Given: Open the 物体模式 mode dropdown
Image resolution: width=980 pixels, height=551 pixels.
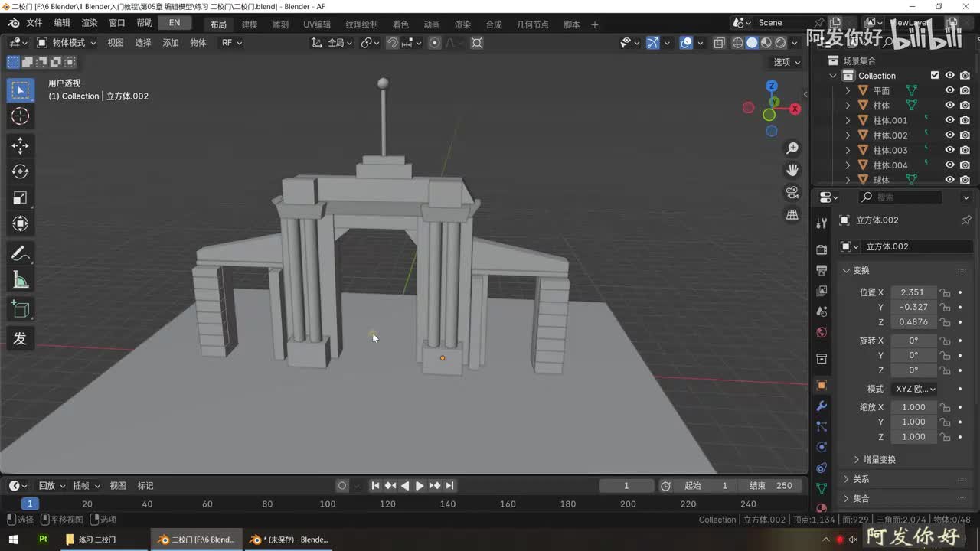Looking at the screenshot, I should 67,43.
